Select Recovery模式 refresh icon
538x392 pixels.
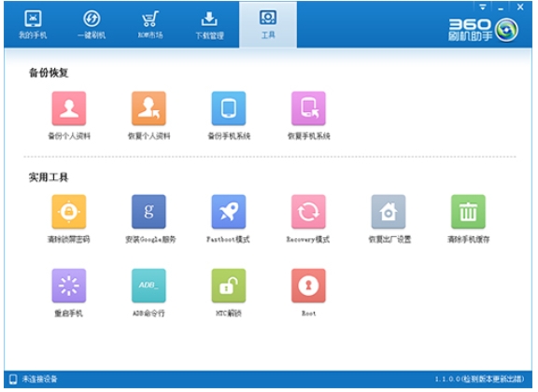click(x=308, y=212)
